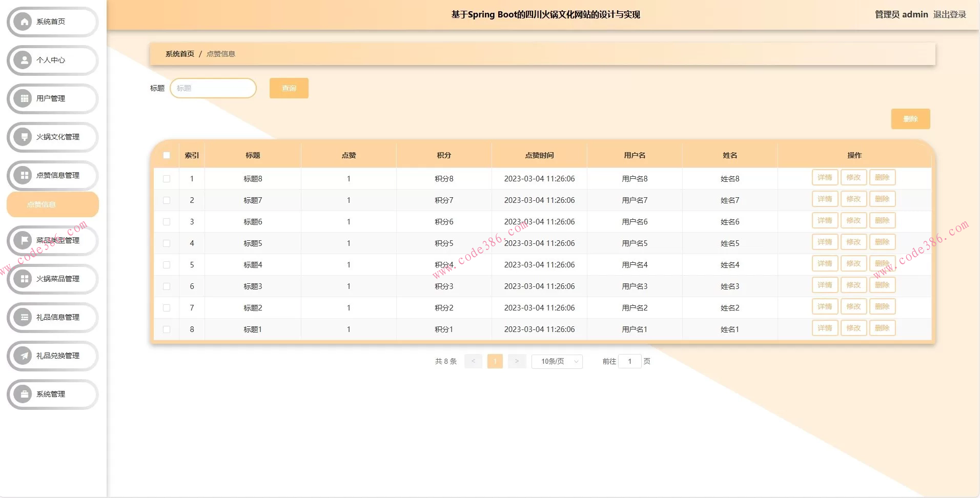Click the flag icon for 菜品类型管理
Screen dimensions: 980x498
click(23, 240)
